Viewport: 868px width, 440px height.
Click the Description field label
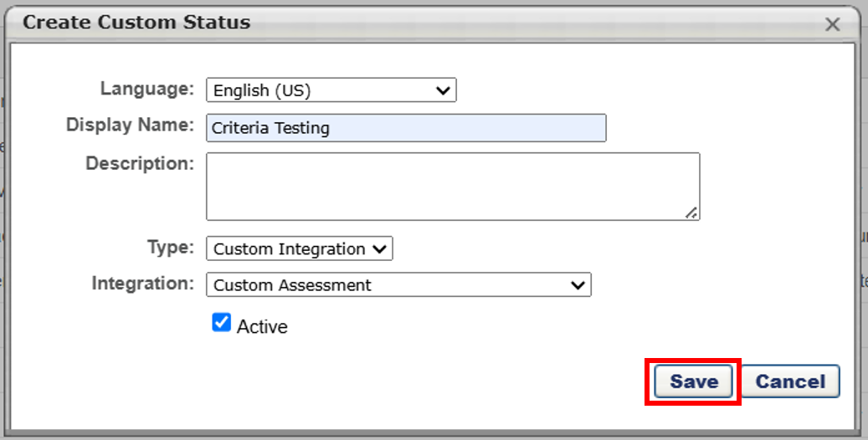pyautogui.click(x=140, y=164)
